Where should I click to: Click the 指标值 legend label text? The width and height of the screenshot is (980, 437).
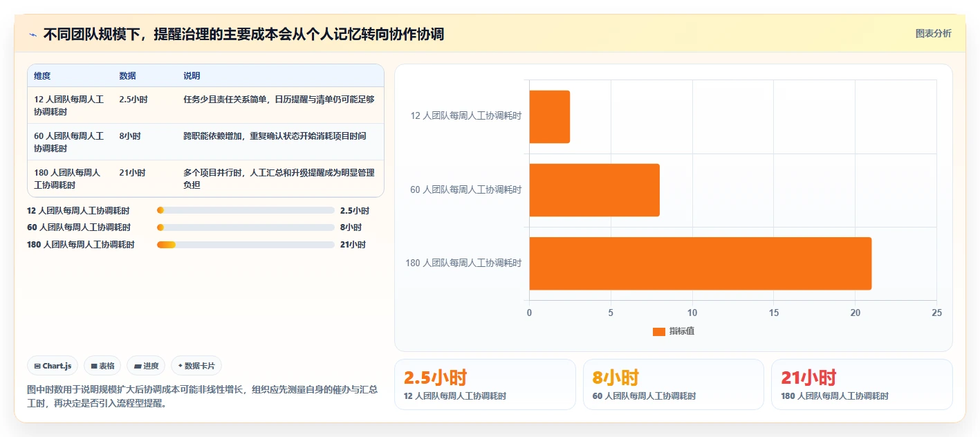pyautogui.click(x=682, y=332)
